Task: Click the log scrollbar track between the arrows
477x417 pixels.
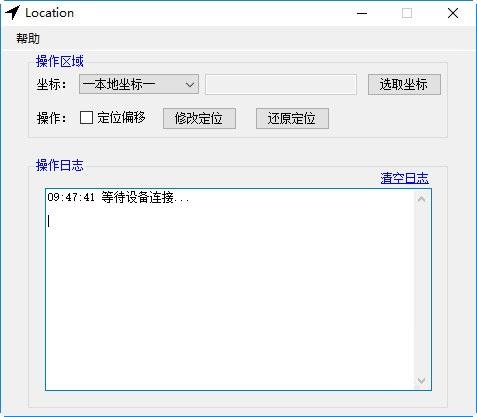Action: (x=421, y=289)
